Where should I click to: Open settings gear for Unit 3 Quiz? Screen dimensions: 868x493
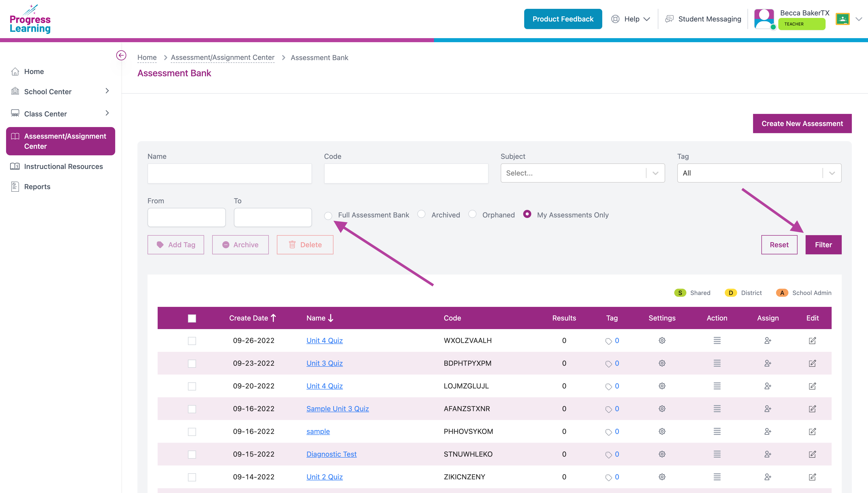pyautogui.click(x=662, y=363)
